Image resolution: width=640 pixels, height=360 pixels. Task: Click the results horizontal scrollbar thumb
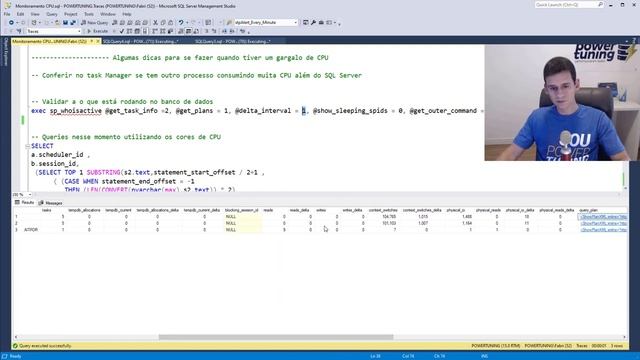click(276, 337)
